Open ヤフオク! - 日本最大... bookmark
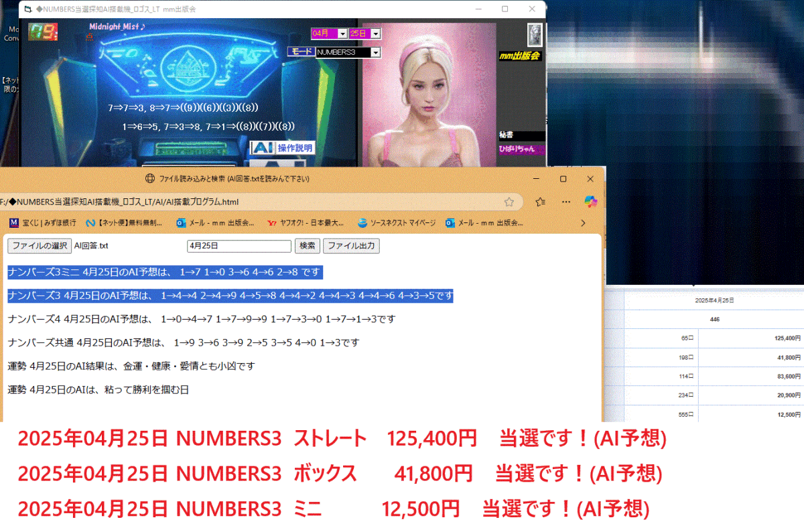Viewport: 804px width, 532px height. point(306,222)
